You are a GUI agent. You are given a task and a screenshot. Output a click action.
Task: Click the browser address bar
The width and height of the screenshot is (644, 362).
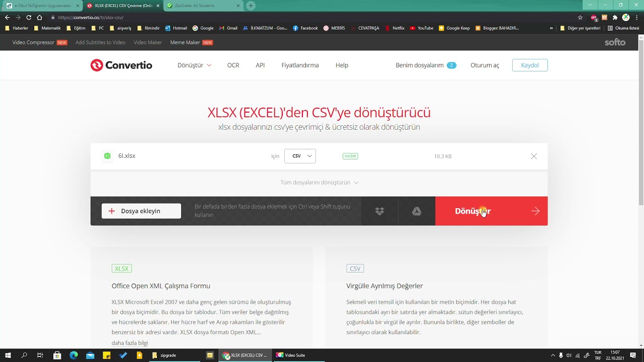[x=312, y=17]
